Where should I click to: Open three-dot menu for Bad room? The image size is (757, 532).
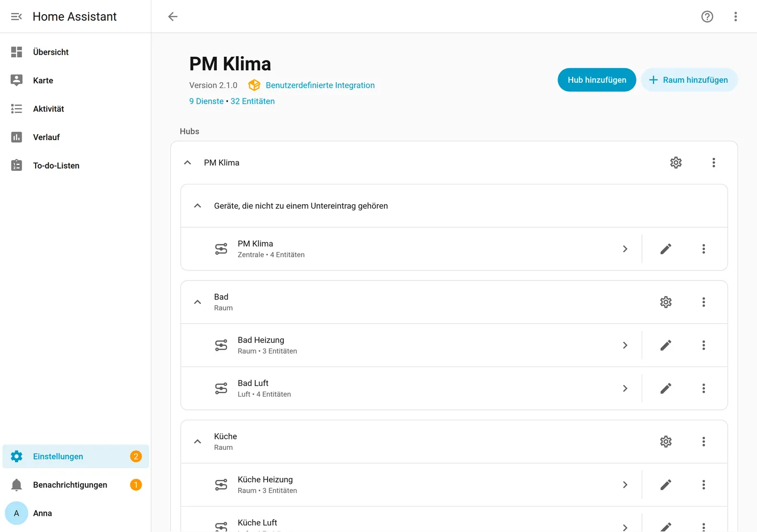coord(703,302)
